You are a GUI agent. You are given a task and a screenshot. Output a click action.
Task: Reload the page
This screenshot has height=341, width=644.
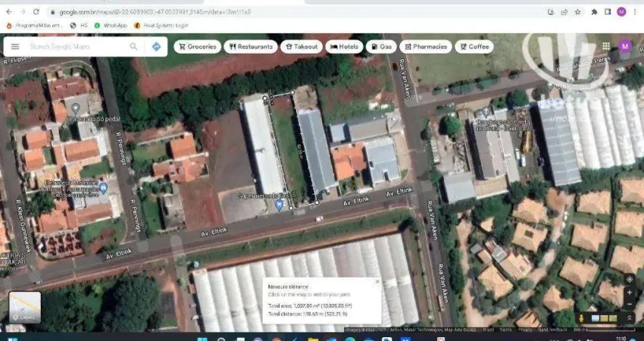point(36,11)
